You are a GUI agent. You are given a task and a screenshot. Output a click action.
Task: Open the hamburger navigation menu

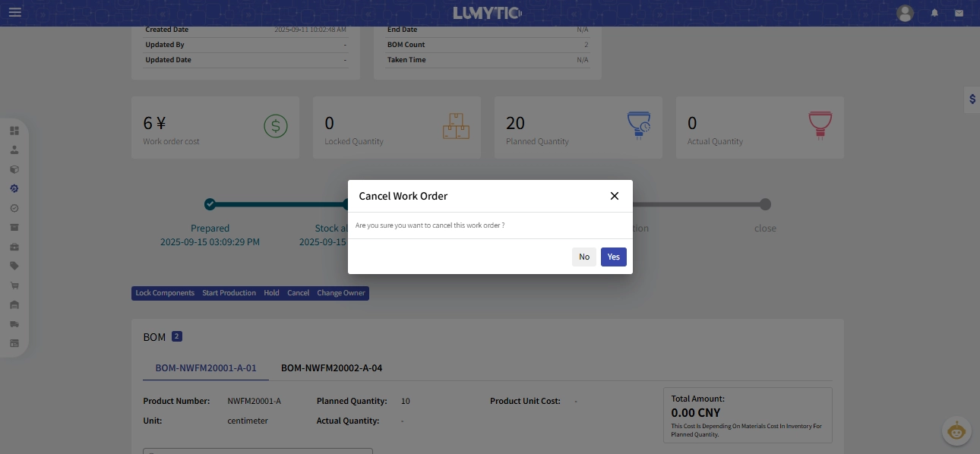pos(14,12)
